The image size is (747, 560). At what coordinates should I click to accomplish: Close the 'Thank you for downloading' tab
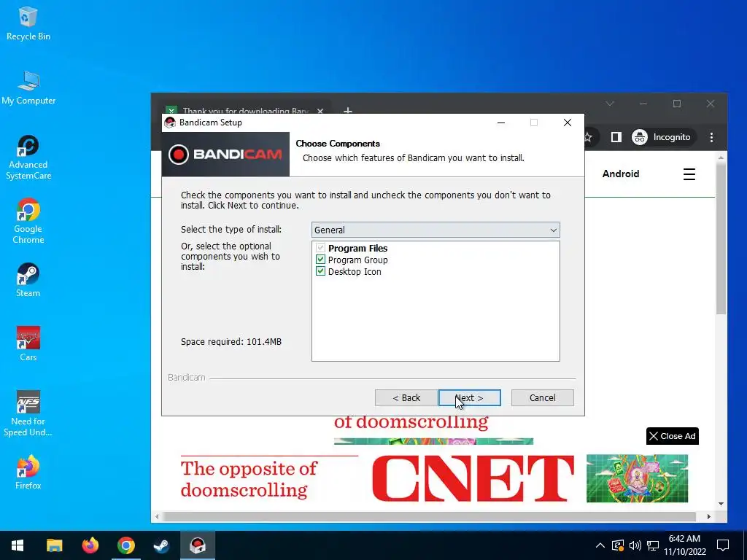[x=320, y=111]
